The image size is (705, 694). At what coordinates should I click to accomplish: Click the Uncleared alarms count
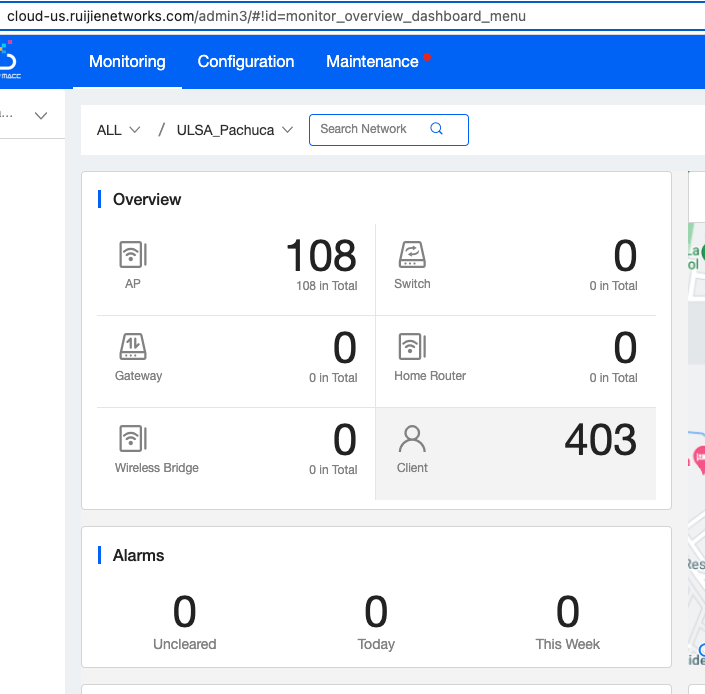coord(184,612)
